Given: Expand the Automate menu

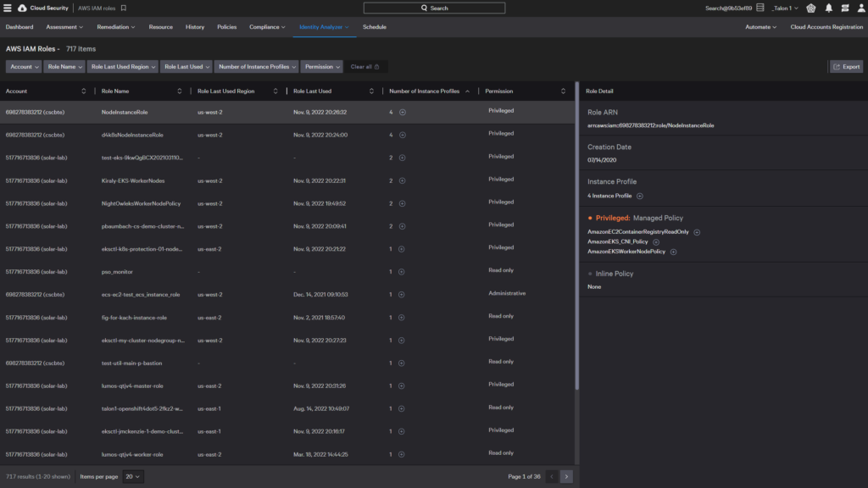Looking at the screenshot, I should pyautogui.click(x=760, y=27).
